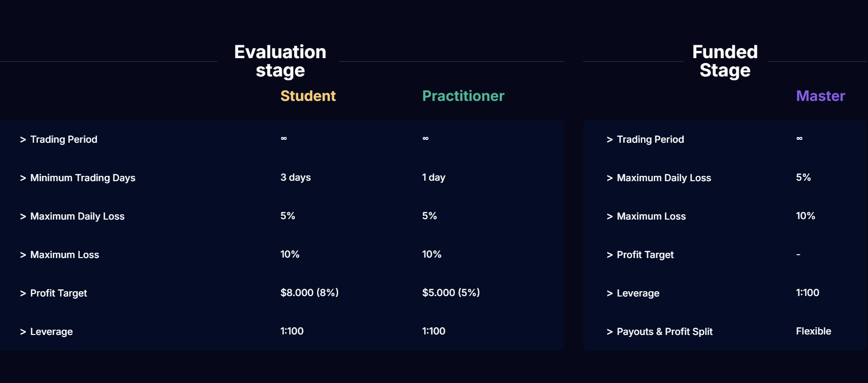This screenshot has width=868, height=383.
Task: Click the Evaluation stage title
Action: pyautogui.click(x=280, y=61)
